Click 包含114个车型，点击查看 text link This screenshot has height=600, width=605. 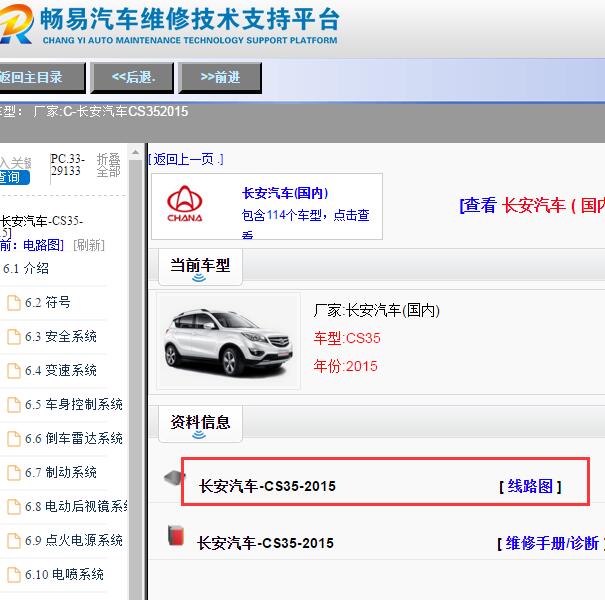306,222
